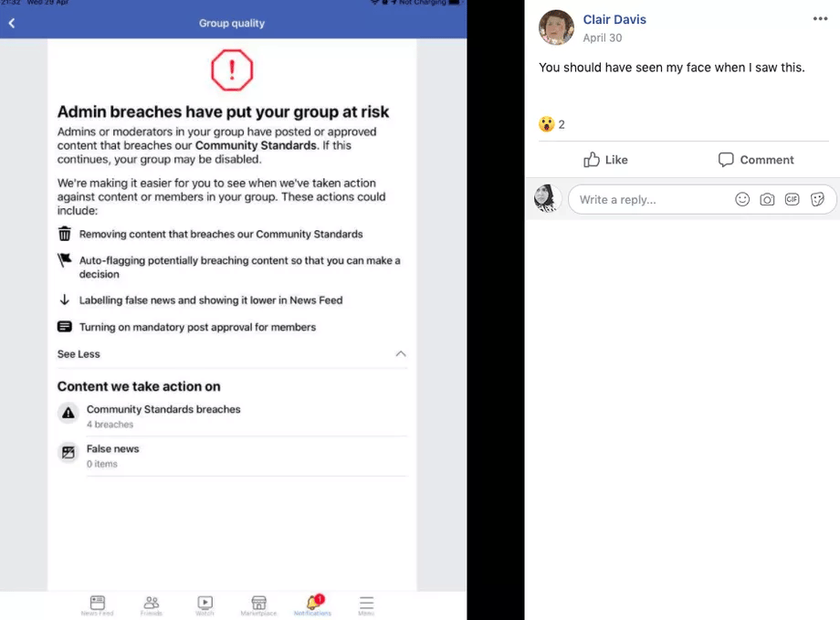Screen dimensions: 840x620
Task: Open post options three-dot menu
Action: coord(820,19)
